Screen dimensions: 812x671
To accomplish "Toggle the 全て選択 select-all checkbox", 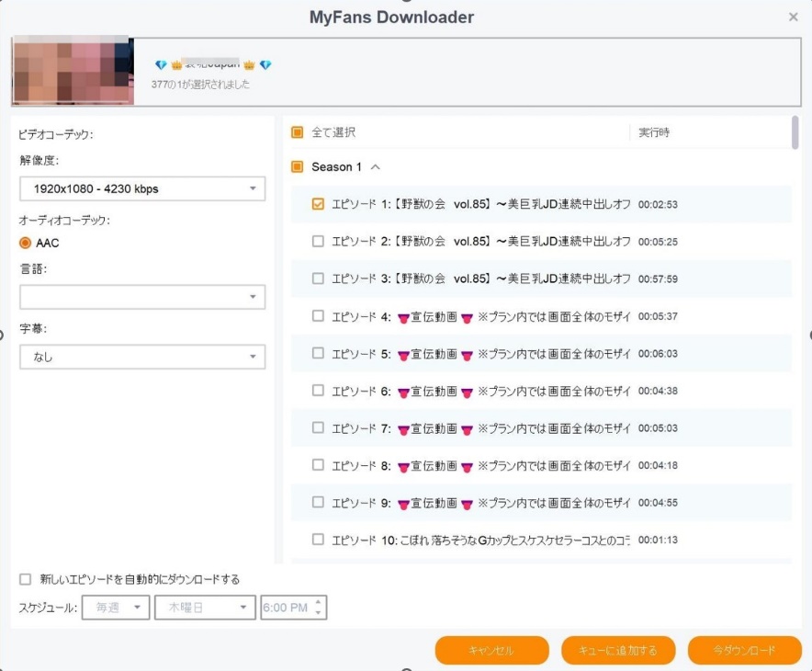I will pyautogui.click(x=297, y=132).
